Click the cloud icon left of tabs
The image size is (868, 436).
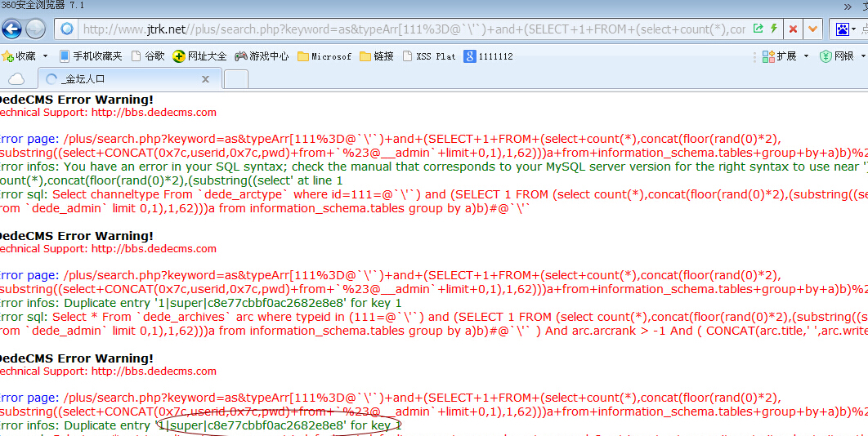[16, 79]
